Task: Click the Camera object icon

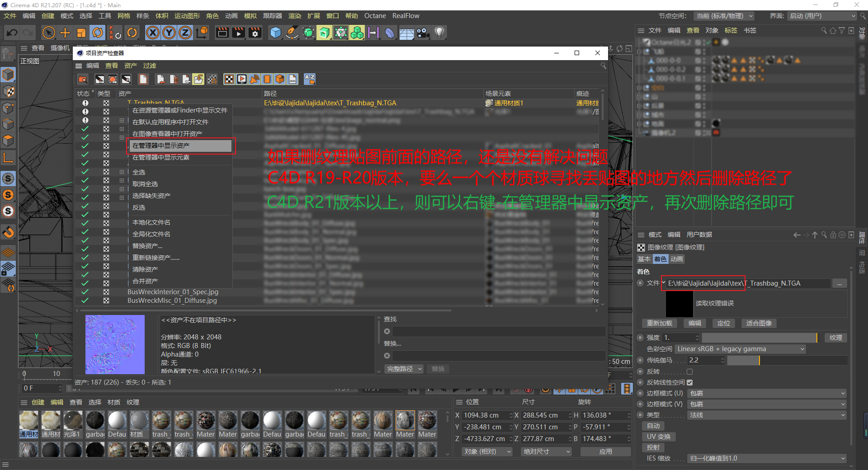Action: tap(423, 33)
